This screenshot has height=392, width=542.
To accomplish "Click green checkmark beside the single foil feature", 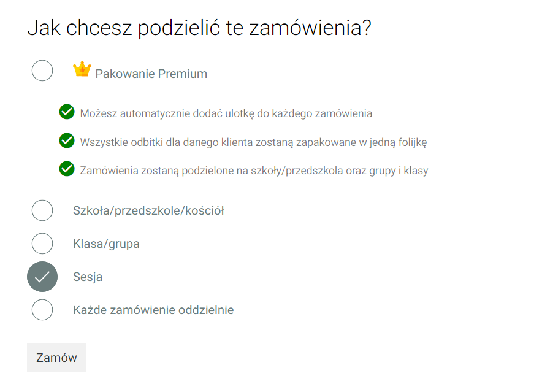I will [x=67, y=141].
